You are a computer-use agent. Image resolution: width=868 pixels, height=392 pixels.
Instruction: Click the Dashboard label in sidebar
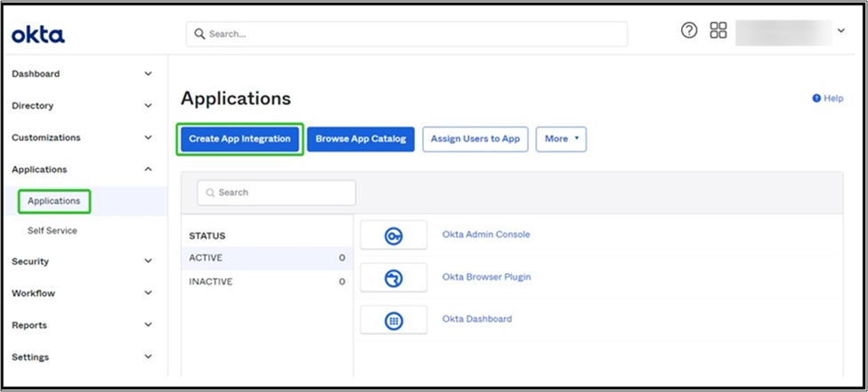coord(36,74)
